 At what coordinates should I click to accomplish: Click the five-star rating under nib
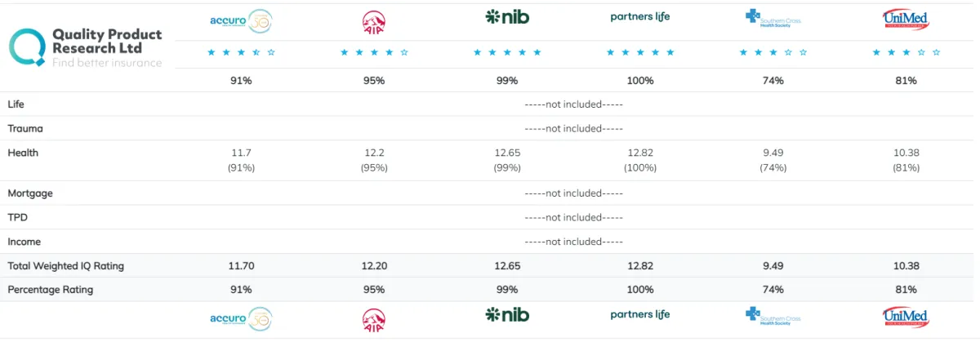(507, 52)
